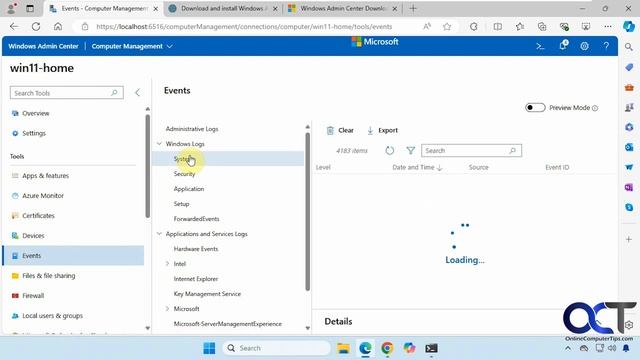Click the Clear trash can button
Image resolution: width=640 pixels, height=360 pixels.
click(x=340, y=130)
